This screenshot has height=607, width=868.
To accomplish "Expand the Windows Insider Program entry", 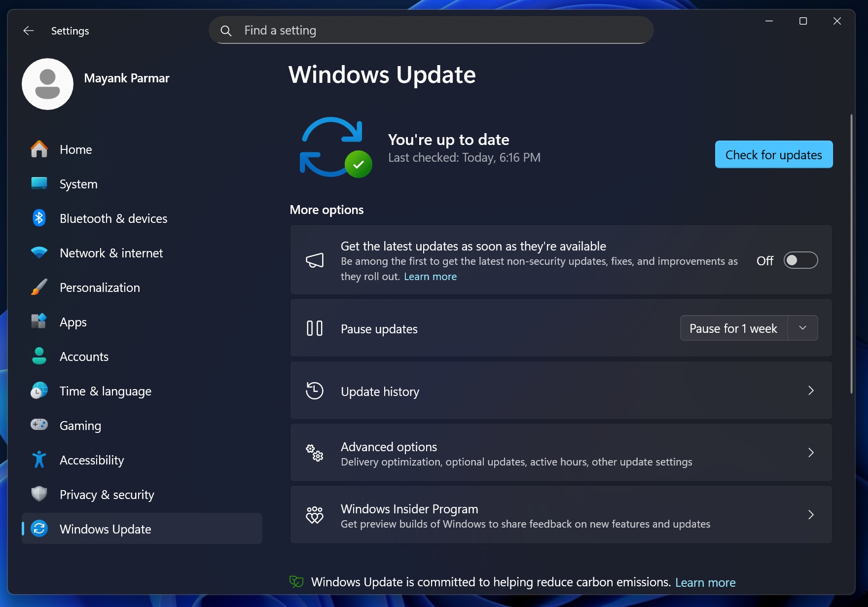I will pos(811,515).
